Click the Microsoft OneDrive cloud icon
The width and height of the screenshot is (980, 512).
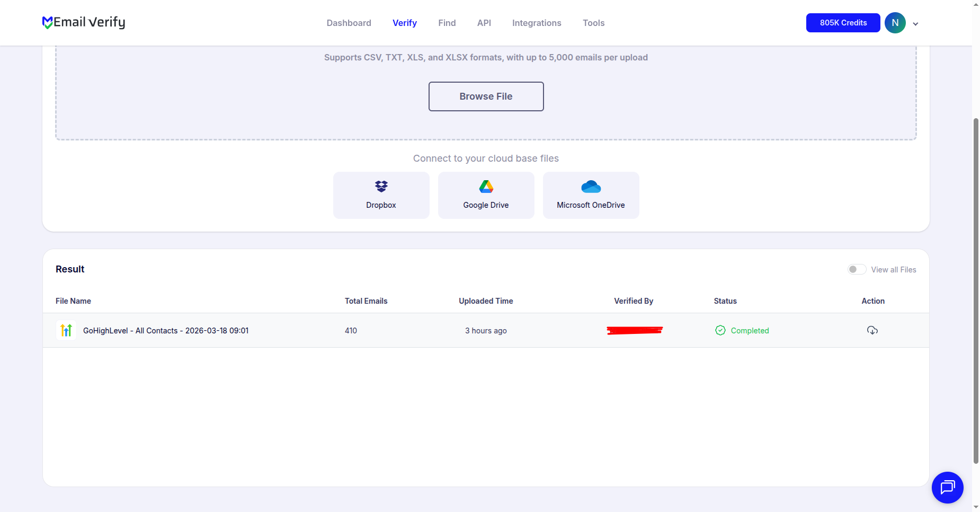point(591,187)
